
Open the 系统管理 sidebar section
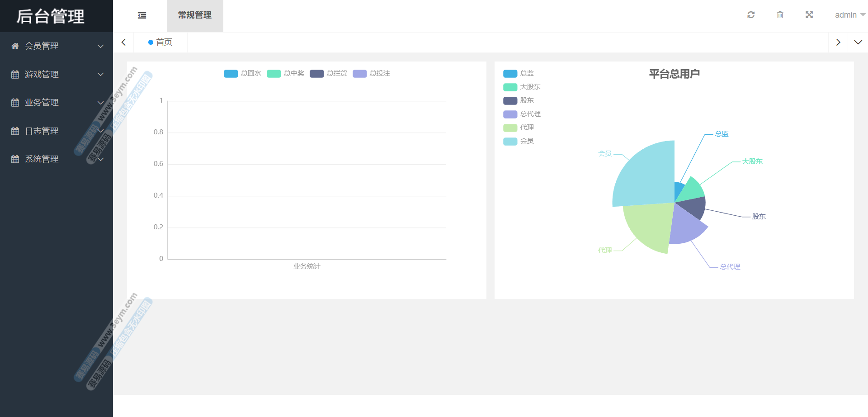[42, 159]
